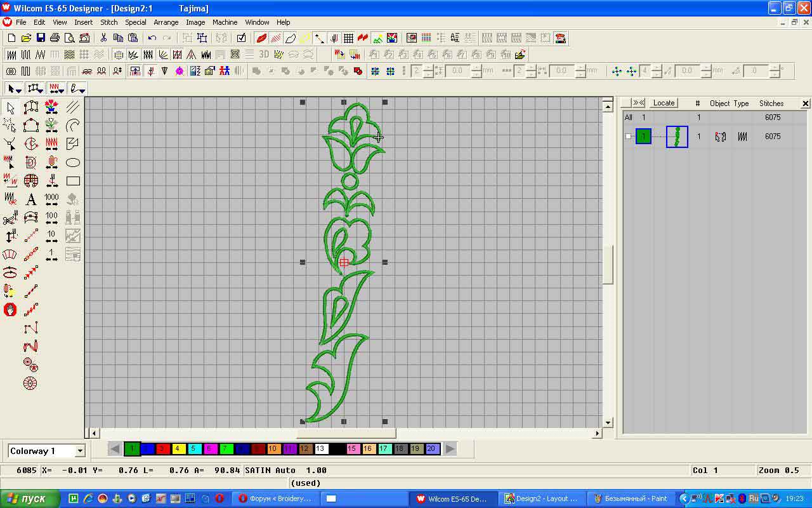This screenshot has width=812, height=508.
Task: Click the Cut scissors icon
Action: pyautogui.click(x=103, y=38)
